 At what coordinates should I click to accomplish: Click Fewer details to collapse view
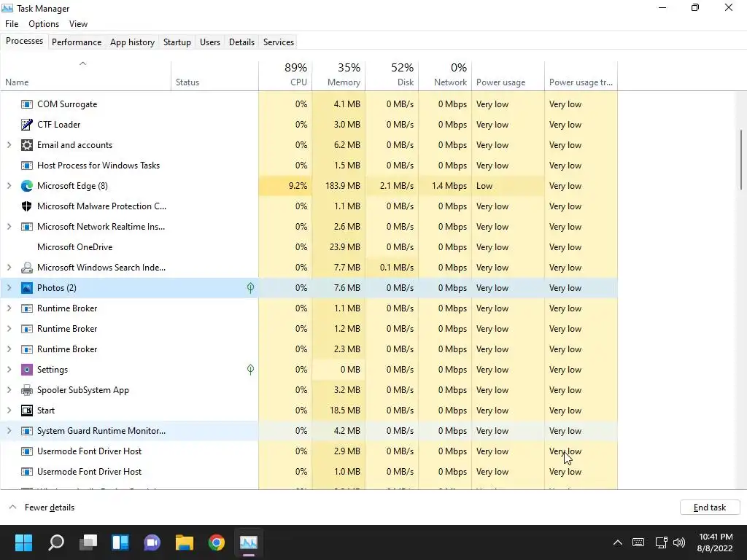[42, 507]
